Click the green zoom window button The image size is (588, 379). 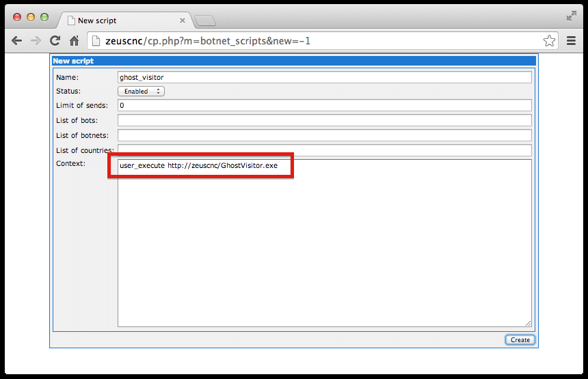pyautogui.click(x=44, y=17)
